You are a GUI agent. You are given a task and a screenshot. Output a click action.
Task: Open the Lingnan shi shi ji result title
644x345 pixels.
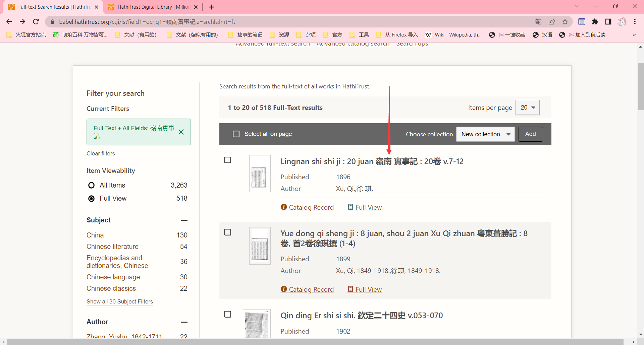[372, 161]
